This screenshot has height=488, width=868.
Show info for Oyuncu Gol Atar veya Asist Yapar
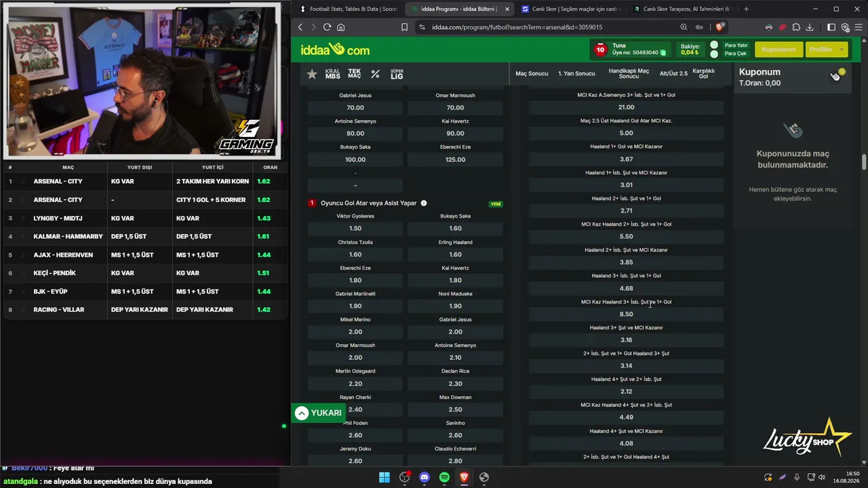[x=424, y=203]
